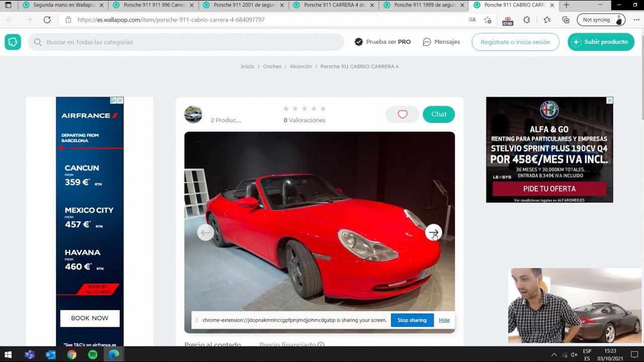
Task: Click the seller star rating
Action: (x=304, y=109)
